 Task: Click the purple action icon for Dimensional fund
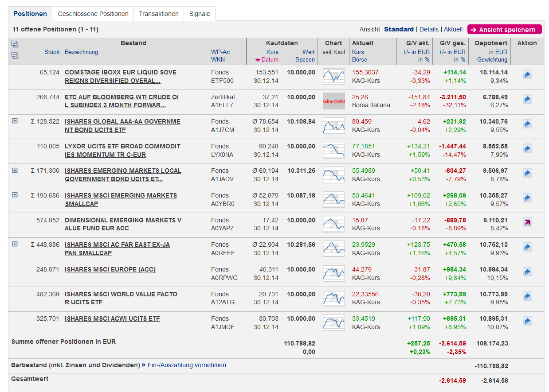click(x=527, y=222)
